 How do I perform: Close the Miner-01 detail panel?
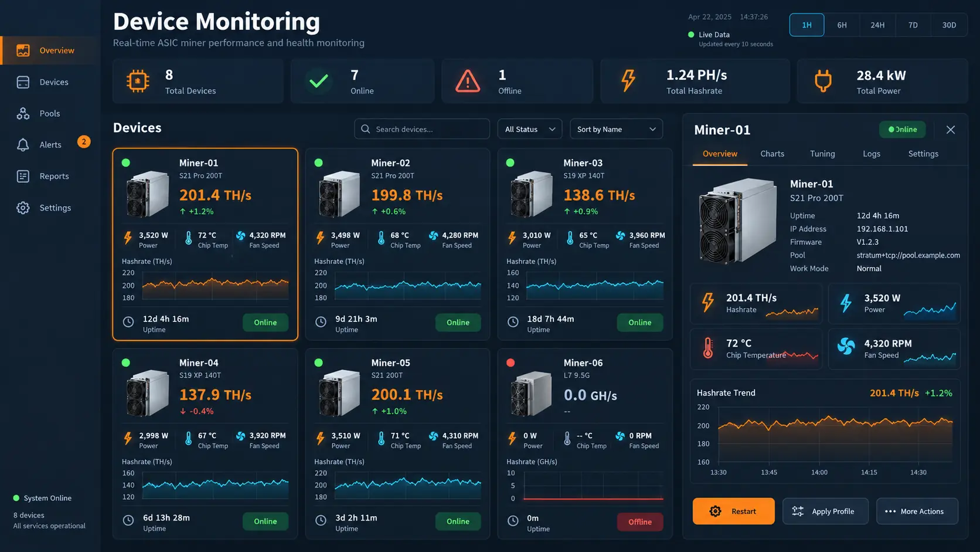(x=951, y=130)
